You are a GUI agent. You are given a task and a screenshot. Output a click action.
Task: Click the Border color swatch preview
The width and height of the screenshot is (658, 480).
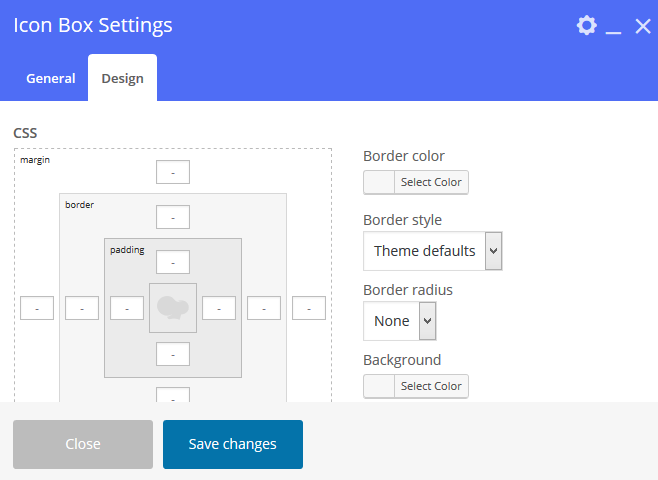tap(379, 182)
